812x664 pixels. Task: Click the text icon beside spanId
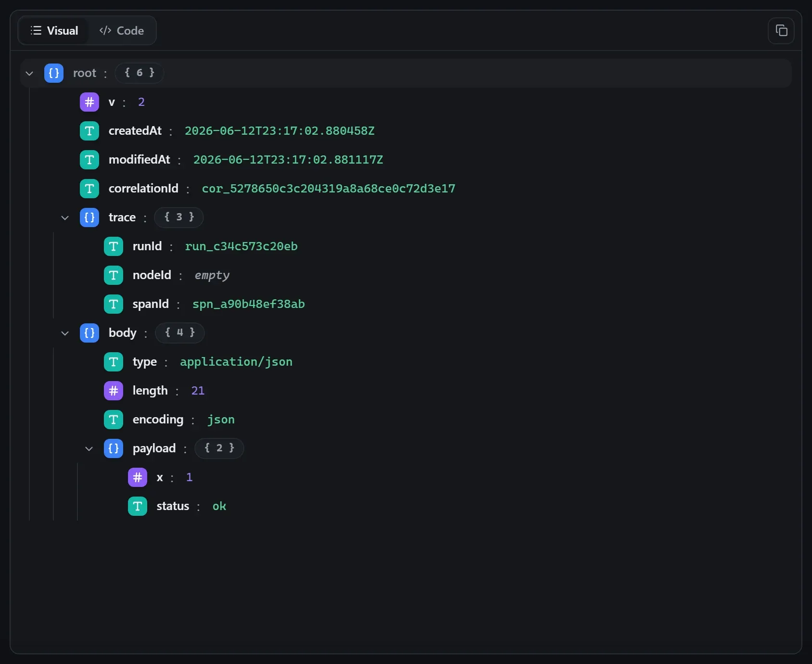[x=114, y=304]
